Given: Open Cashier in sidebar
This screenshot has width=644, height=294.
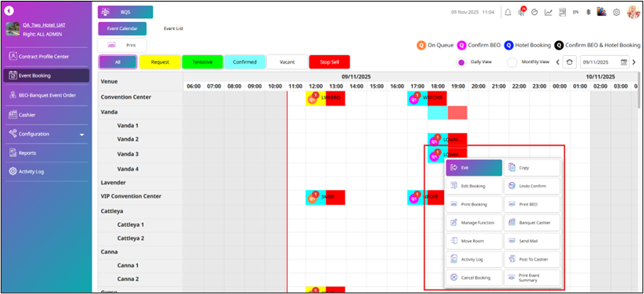Looking at the screenshot, I should (x=46, y=115).
